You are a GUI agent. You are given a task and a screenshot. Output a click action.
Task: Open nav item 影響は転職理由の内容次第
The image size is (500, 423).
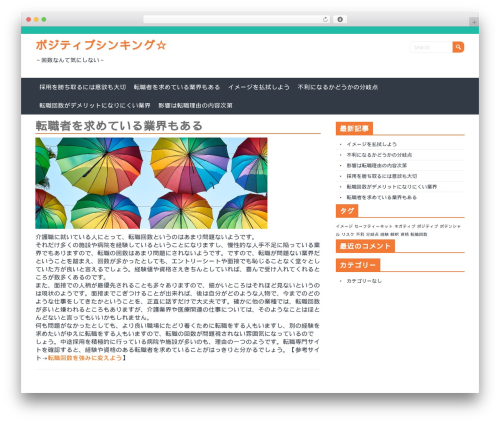pyautogui.click(x=195, y=105)
